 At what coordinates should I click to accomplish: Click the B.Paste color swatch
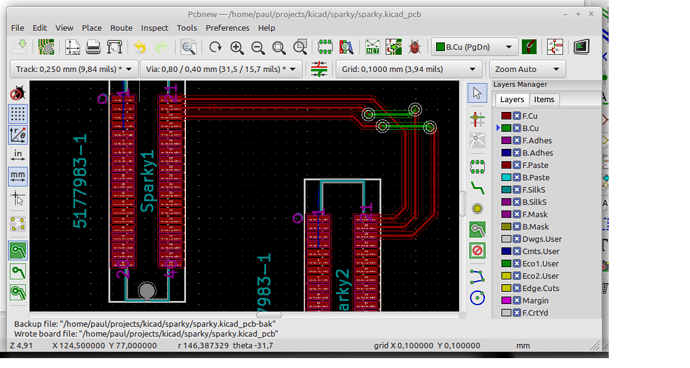(x=506, y=177)
